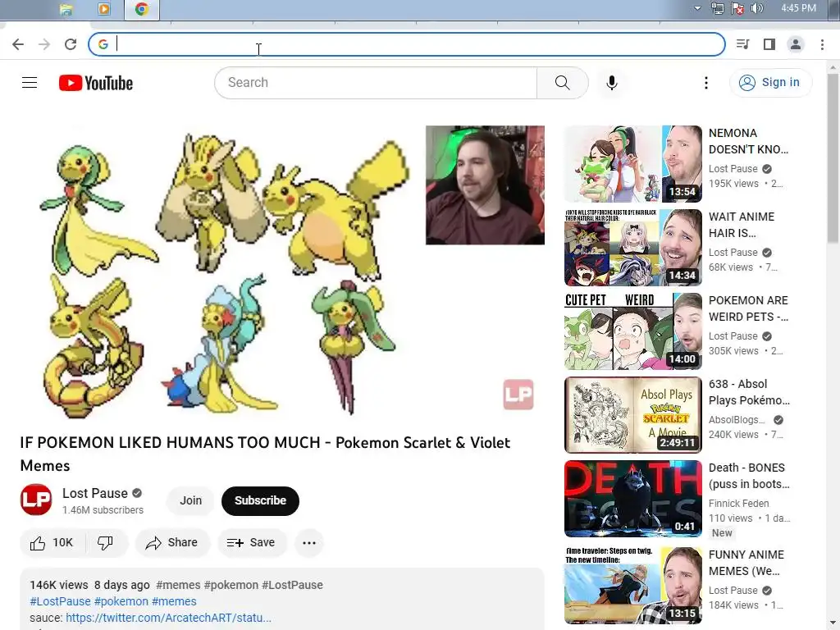
Task: Click the Chrome address bar
Action: coord(407,44)
